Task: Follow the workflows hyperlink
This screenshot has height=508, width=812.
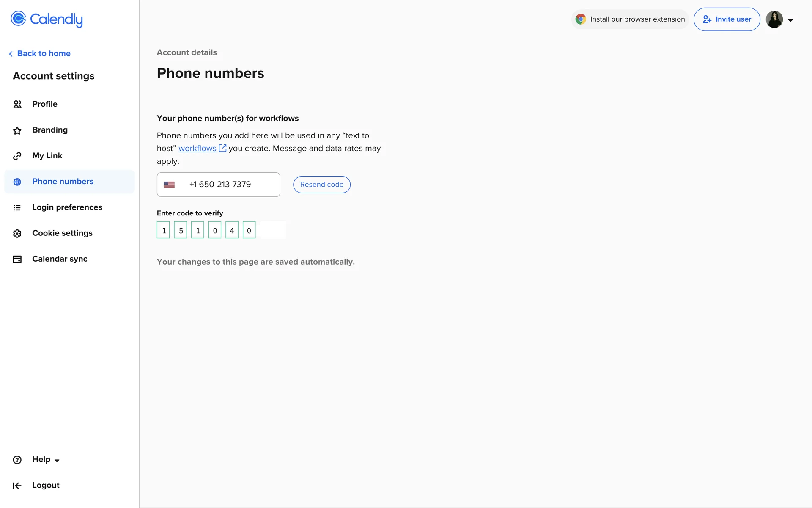Action: pyautogui.click(x=197, y=149)
